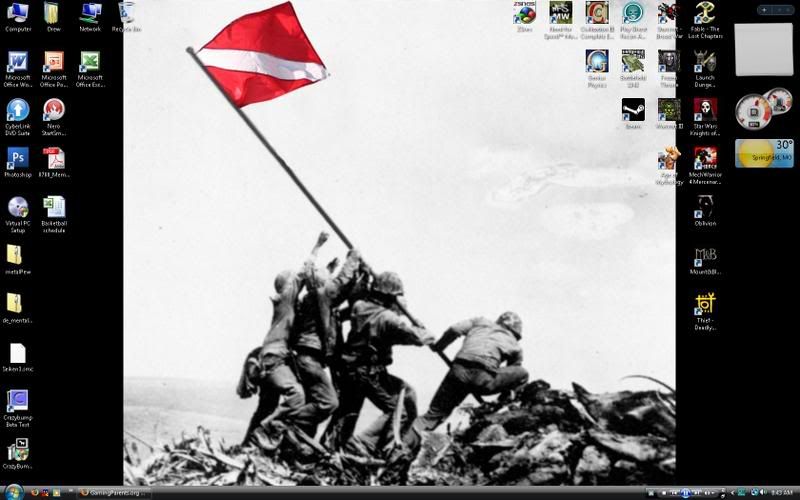Image resolution: width=800 pixels, height=500 pixels.
Task: Open the Recycle Bin
Action: (x=126, y=14)
